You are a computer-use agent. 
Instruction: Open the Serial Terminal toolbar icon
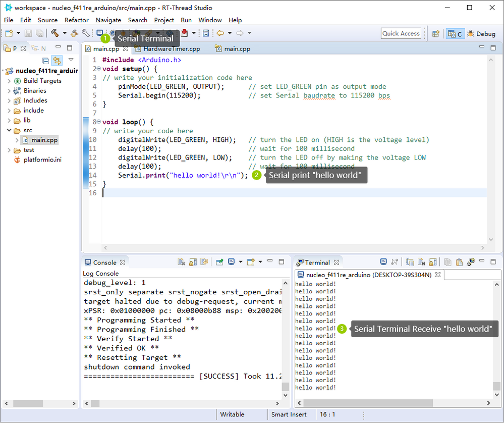pos(100,33)
